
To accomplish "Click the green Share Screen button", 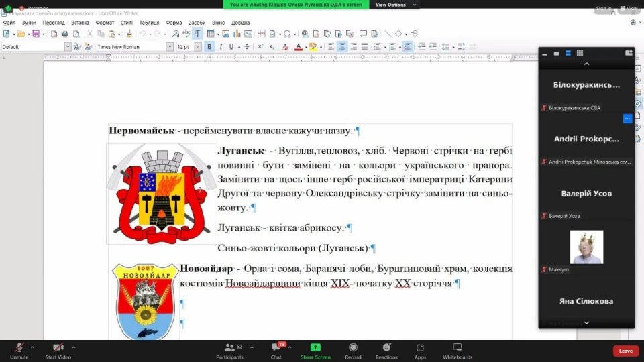I will (315, 351).
